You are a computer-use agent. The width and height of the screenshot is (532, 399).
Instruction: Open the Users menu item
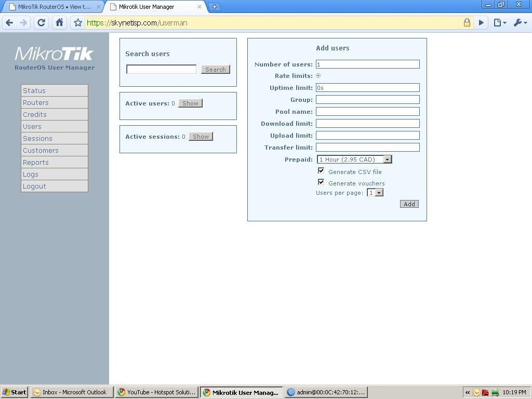55,126
